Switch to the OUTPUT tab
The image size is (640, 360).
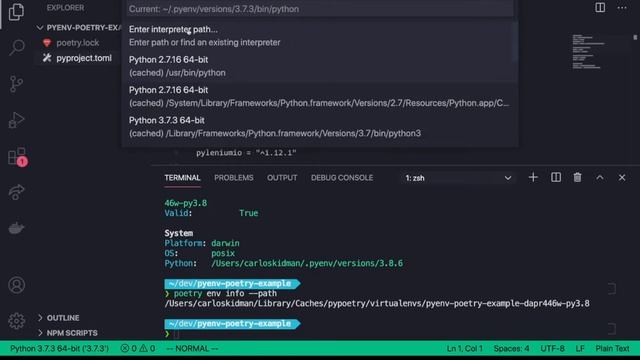click(x=282, y=178)
